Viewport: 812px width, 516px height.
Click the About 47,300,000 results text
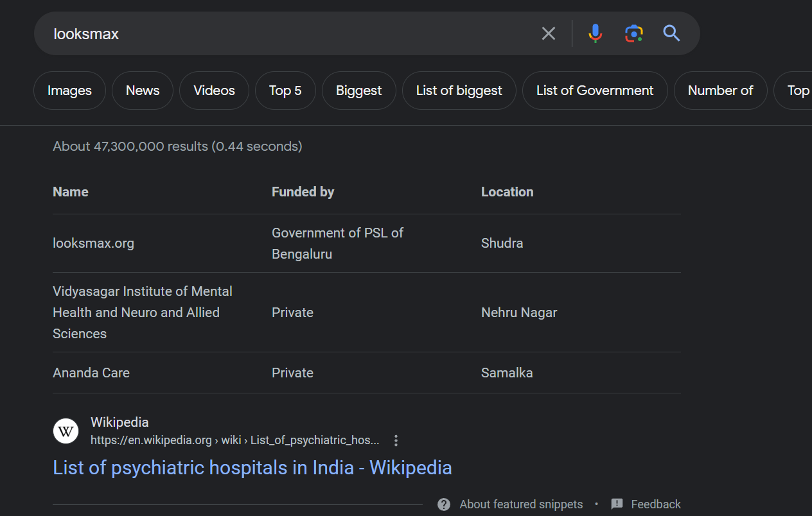point(177,146)
